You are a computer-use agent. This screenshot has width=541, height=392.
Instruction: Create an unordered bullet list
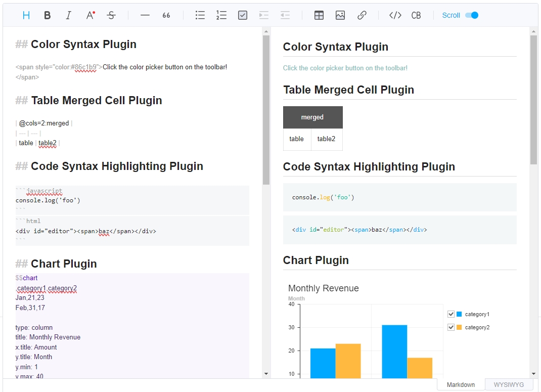click(200, 15)
